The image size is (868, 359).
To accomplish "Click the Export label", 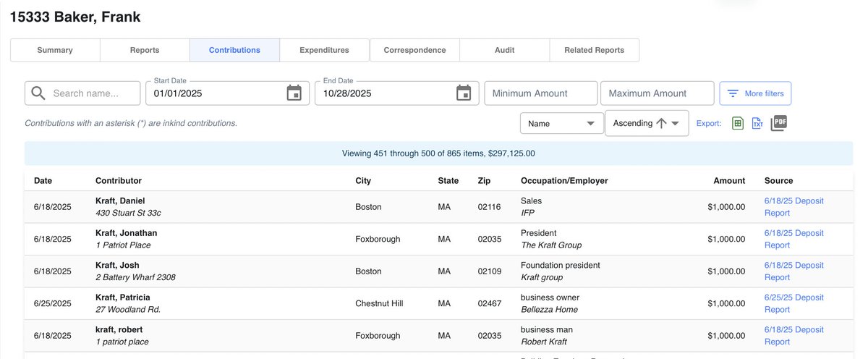I will (709, 123).
